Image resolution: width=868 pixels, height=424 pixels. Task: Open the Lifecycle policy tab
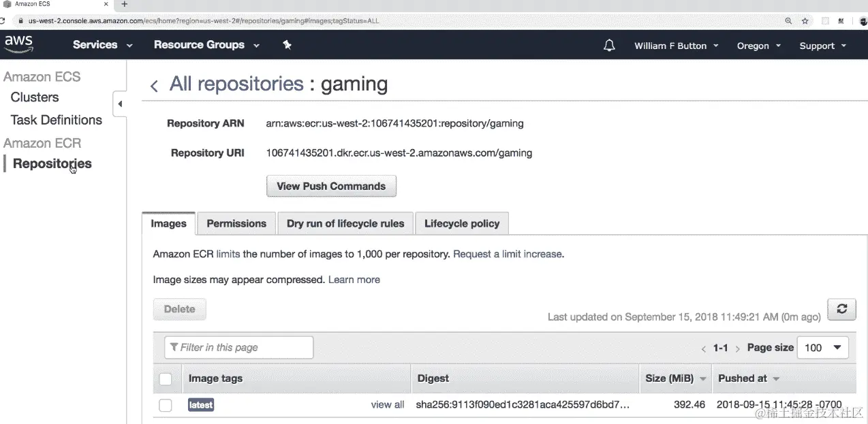point(462,223)
